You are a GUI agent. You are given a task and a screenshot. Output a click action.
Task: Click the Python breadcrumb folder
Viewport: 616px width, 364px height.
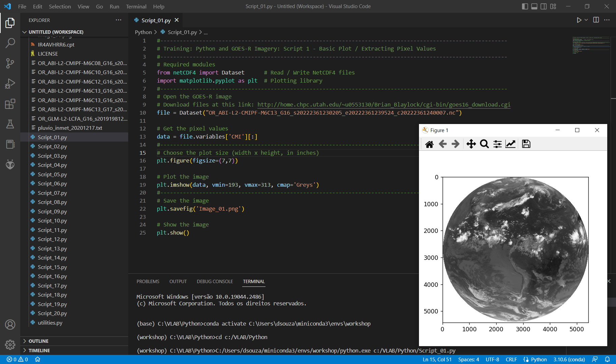[143, 32]
